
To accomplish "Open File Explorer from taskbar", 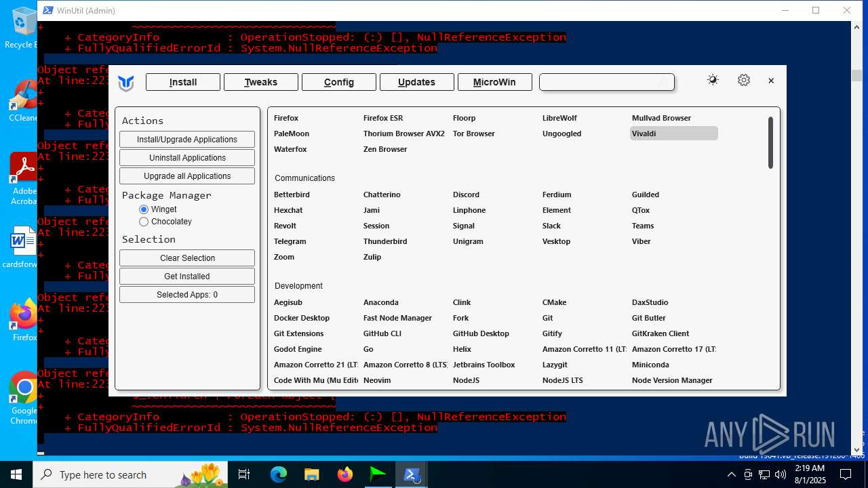I will [312, 474].
